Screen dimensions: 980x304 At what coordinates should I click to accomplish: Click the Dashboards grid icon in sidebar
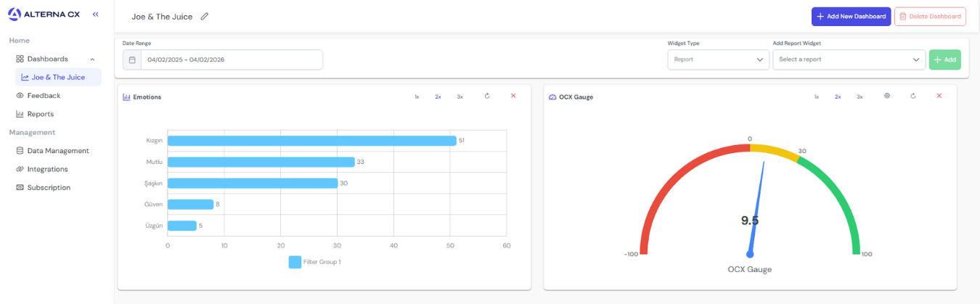[20, 59]
